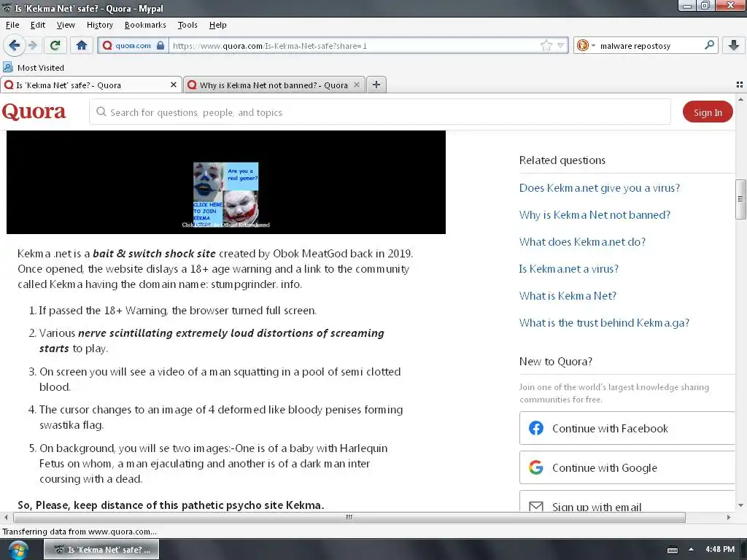This screenshot has width=747, height=560.
Task: Open the File menu
Action: (12, 25)
